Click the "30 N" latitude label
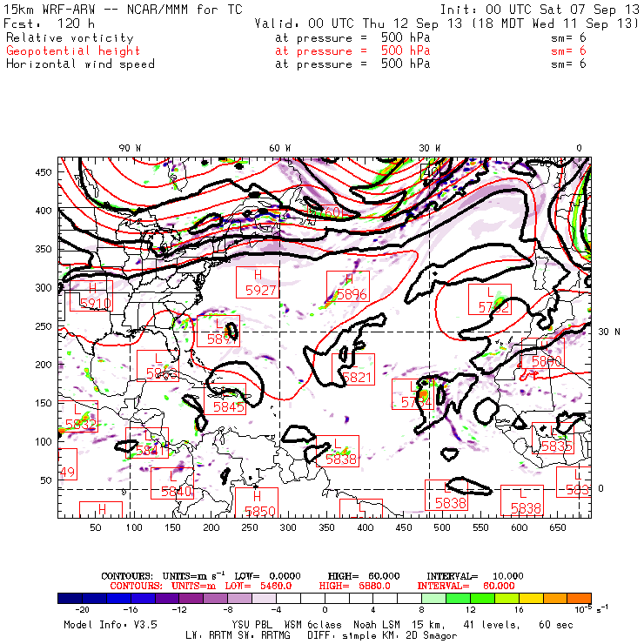The height and width of the screenshot is (644, 644). [x=609, y=332]
